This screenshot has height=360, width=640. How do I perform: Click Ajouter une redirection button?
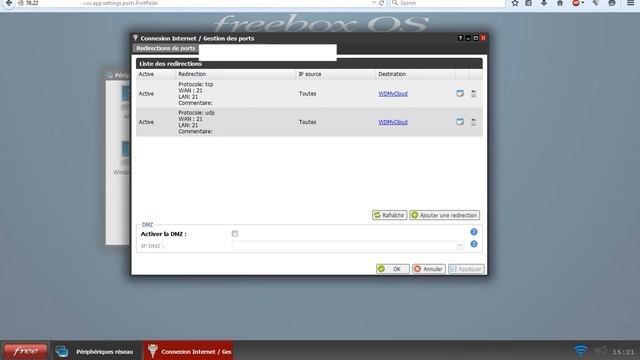(x=444, y=215)
